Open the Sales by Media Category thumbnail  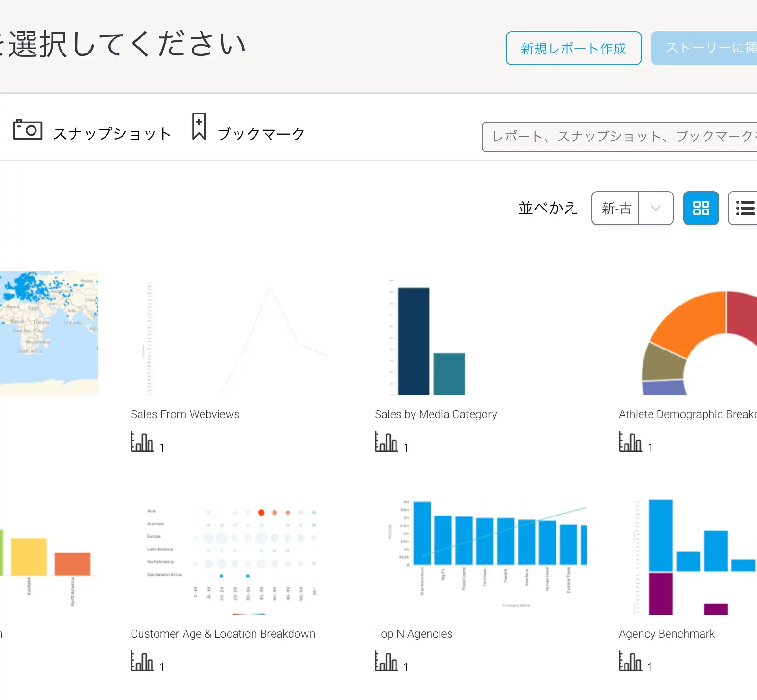click(431, 337)
